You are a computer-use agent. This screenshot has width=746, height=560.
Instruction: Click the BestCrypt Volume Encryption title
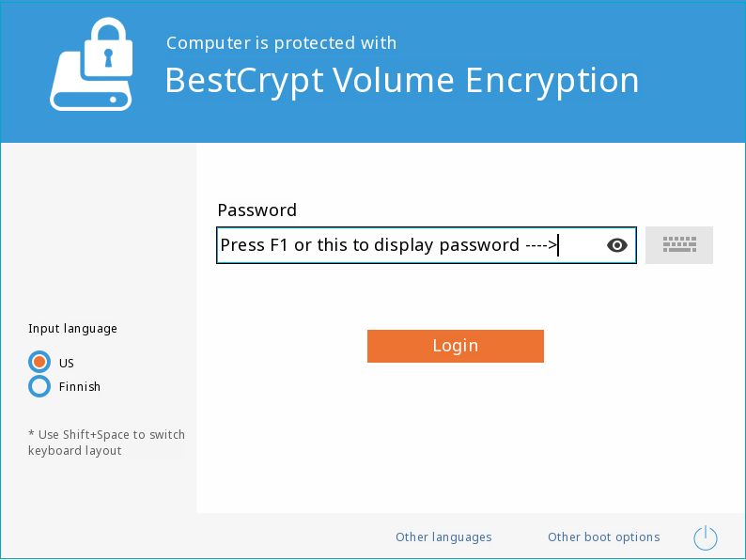[x=401, y=81]
